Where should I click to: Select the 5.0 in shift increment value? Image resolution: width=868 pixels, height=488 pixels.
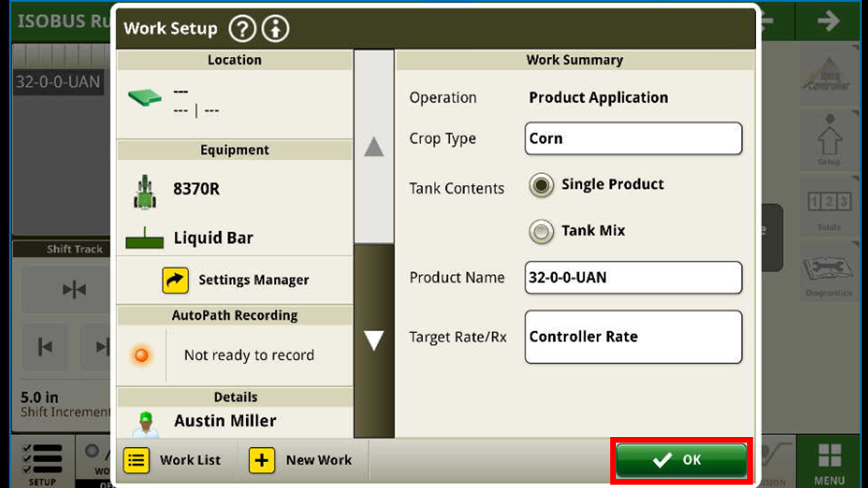pyautogui.click(x=39, y=397)
